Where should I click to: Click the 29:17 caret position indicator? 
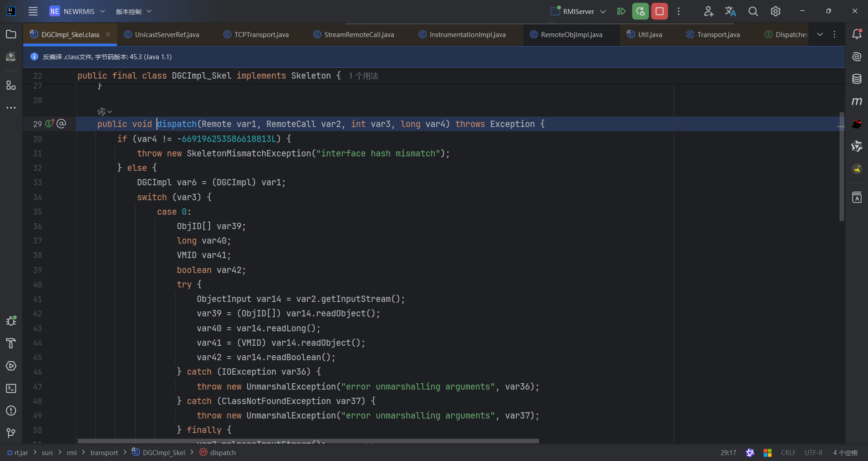pos(728,452)
